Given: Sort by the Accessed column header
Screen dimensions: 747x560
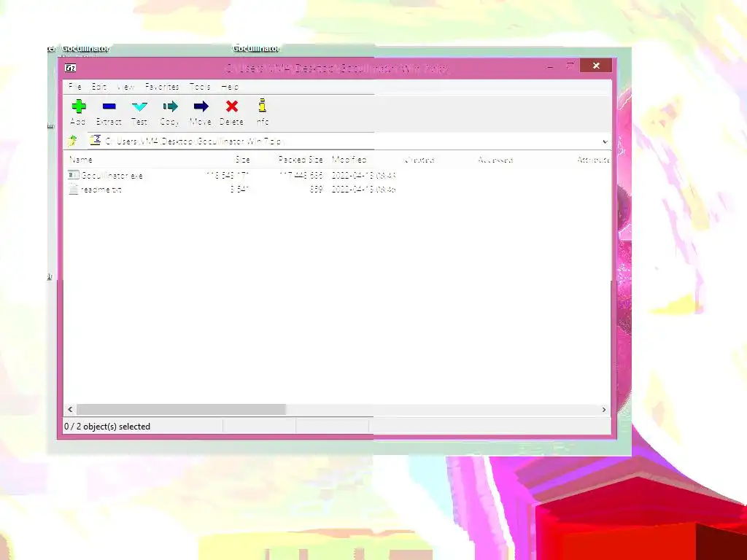Looking at the screenshot, I should (495, 160).
